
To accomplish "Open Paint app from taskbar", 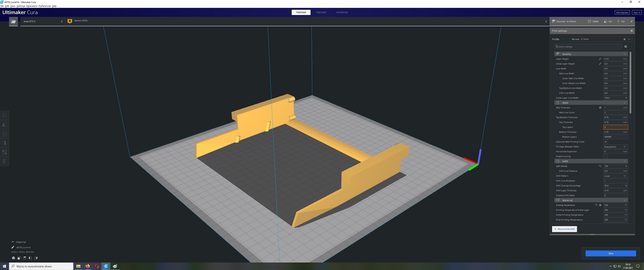I will coord(115,266).
